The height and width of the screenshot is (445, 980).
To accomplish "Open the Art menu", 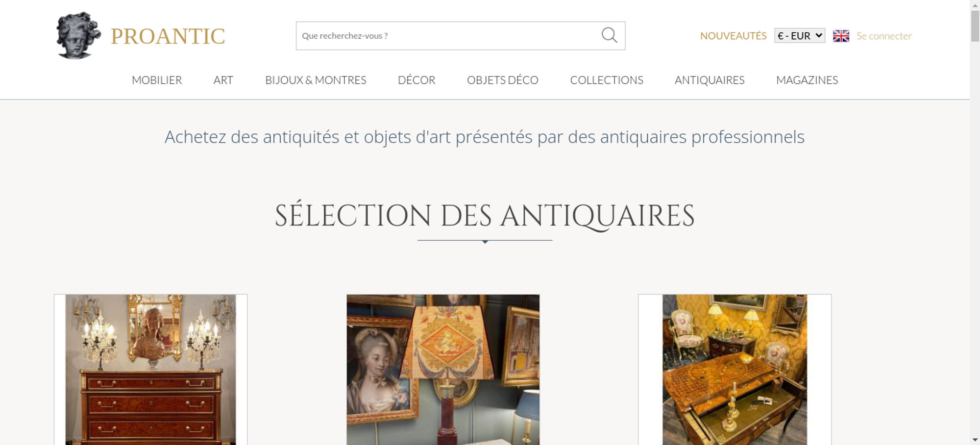I will 223,80.
